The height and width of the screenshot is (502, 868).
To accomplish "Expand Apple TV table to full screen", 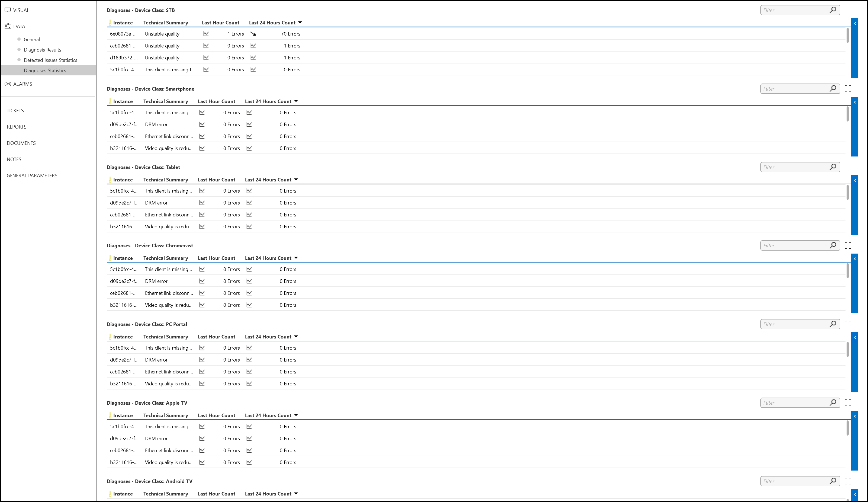I will tap(848, 402).
